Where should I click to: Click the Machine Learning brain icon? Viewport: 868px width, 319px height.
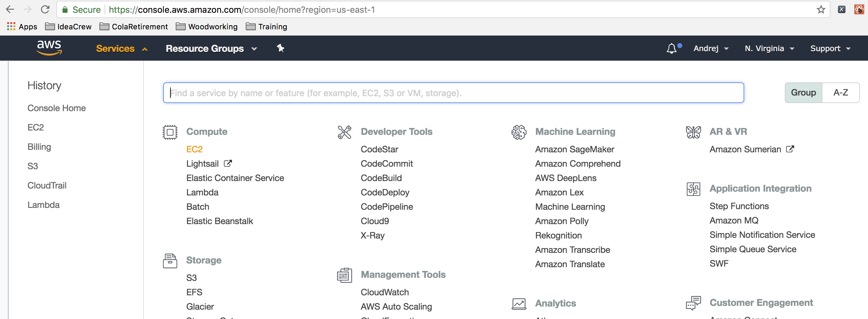tap(518, 132)
